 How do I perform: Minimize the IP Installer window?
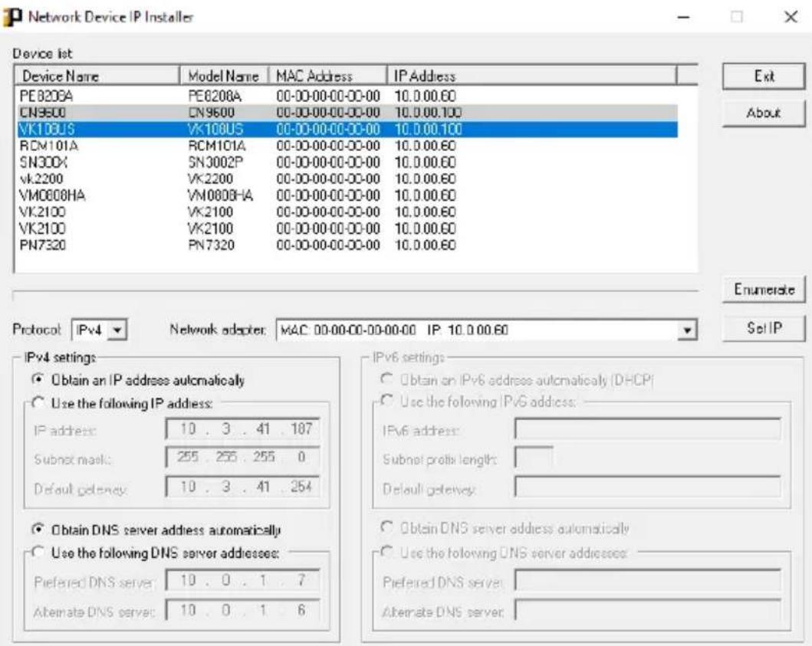[684, 17]
